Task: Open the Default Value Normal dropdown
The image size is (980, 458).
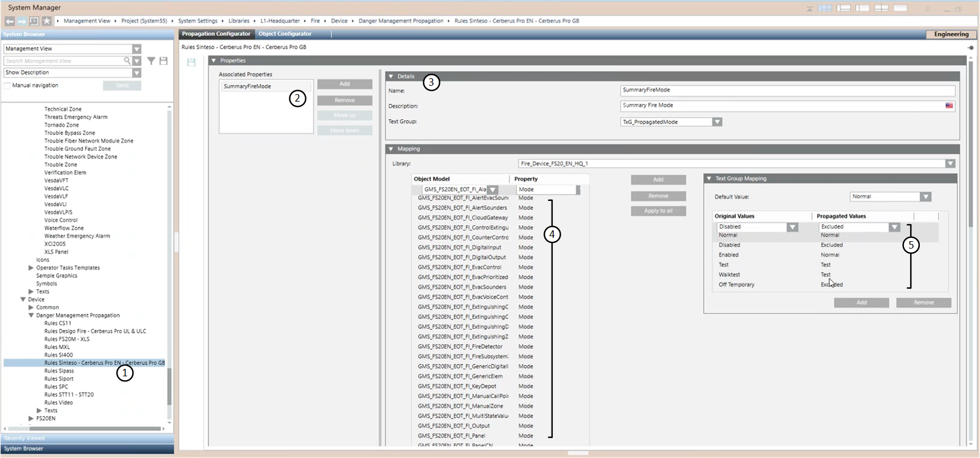Action: pos(926,197)
